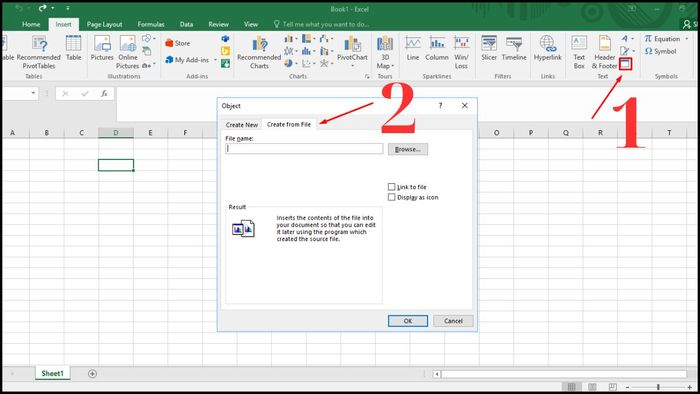Open the Shapes dropdown

click(149, 39)
